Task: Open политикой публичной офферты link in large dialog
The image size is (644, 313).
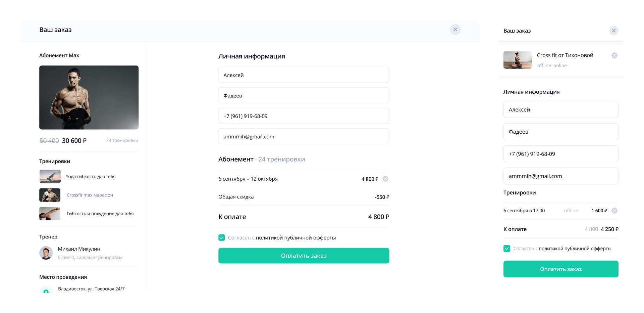Action: pyautogui.click(x=296, y=238)
